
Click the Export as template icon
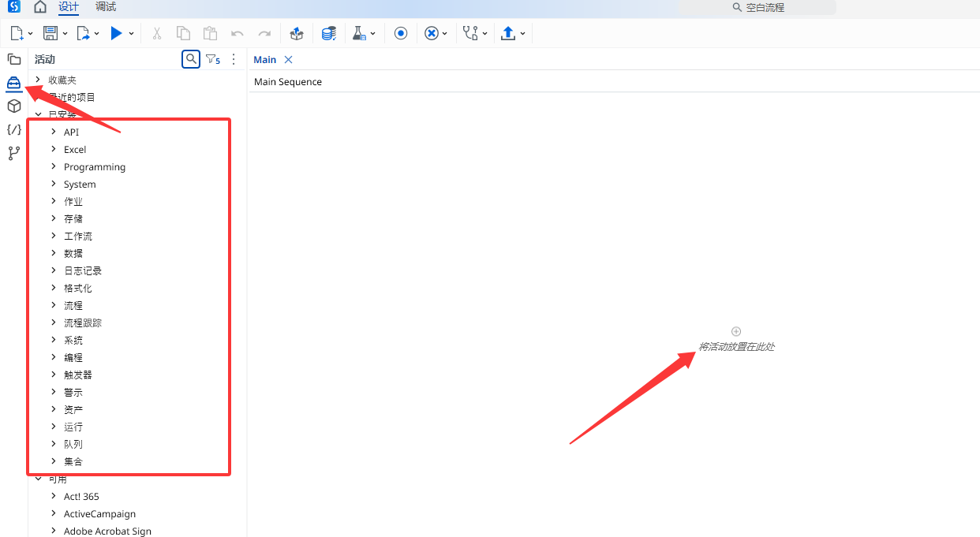83,33
